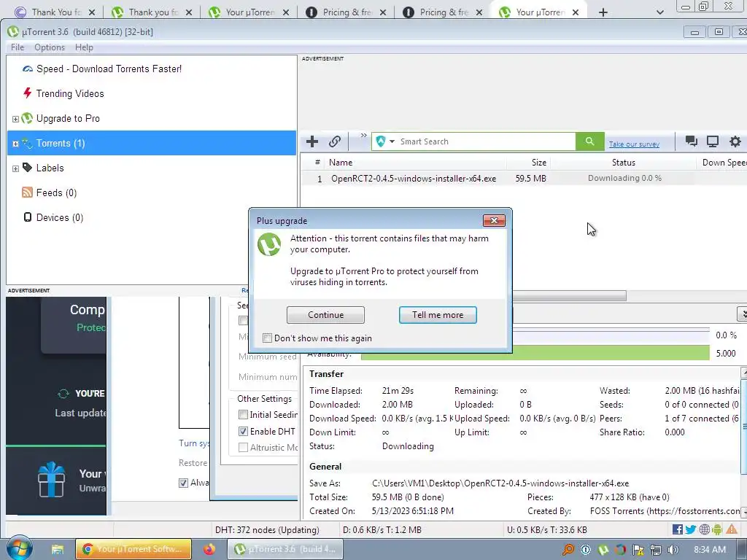Image resolution: width=747 pixels, height=560 pixels.
Task: Click the green Availability bar
Action: click(535, 354)
